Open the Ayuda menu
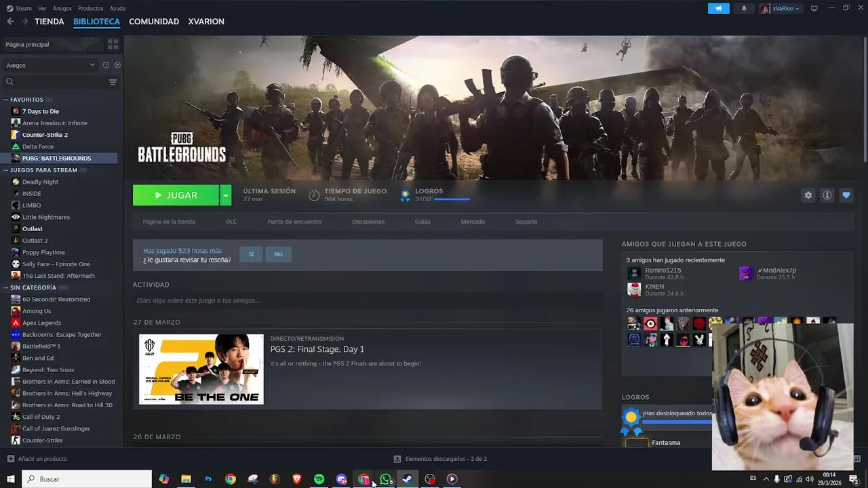 tap(117, 8)
